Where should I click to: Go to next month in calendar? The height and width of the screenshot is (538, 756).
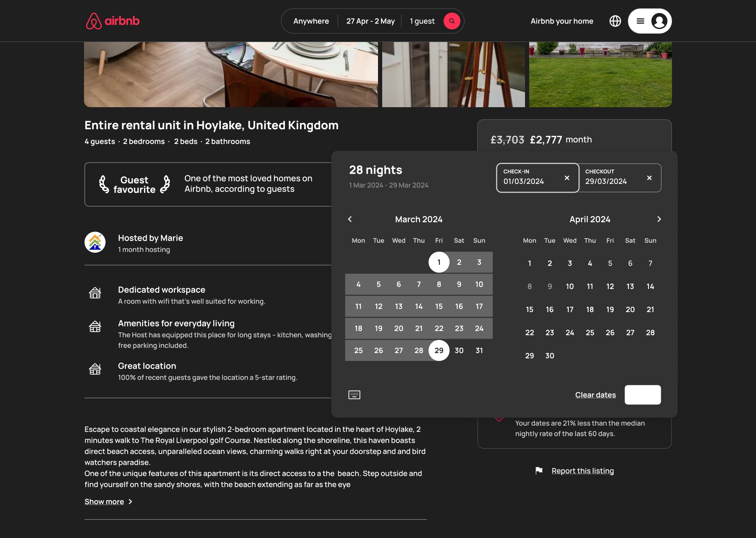[659, 219]
